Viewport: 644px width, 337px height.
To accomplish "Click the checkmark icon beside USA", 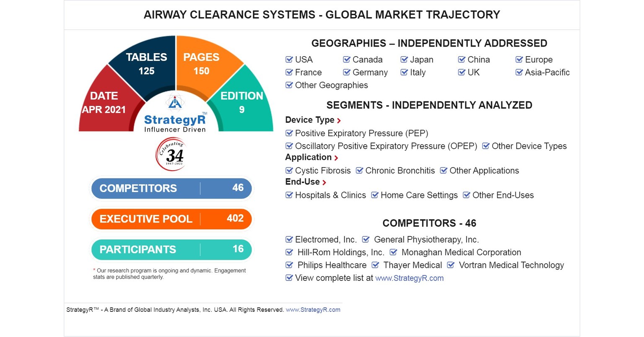I will coord(289,60).
